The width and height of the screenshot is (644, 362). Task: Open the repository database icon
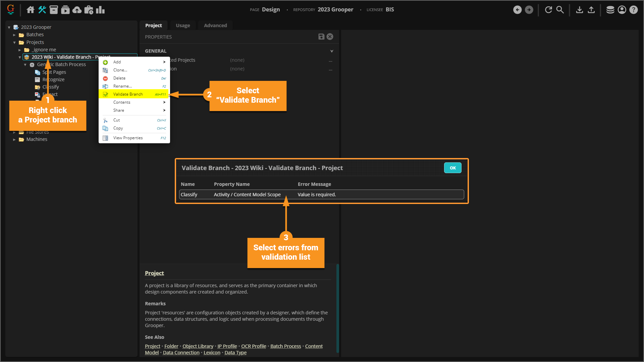610,10
